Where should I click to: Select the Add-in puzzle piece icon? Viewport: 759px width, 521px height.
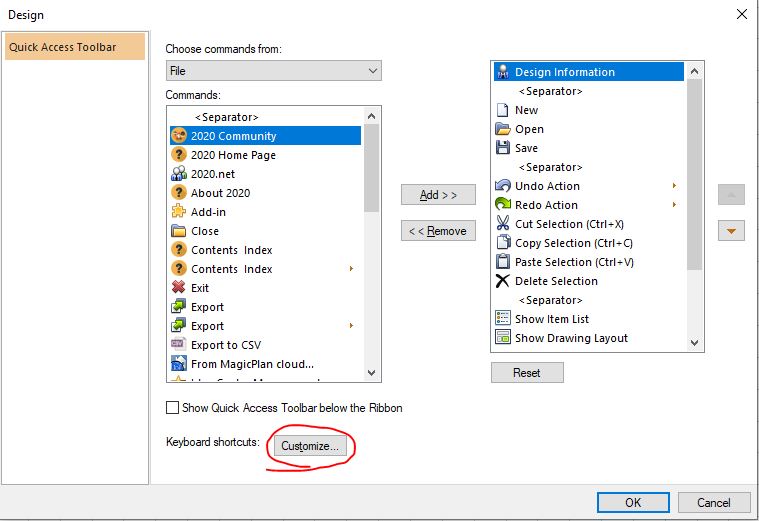tap(179, 212)
